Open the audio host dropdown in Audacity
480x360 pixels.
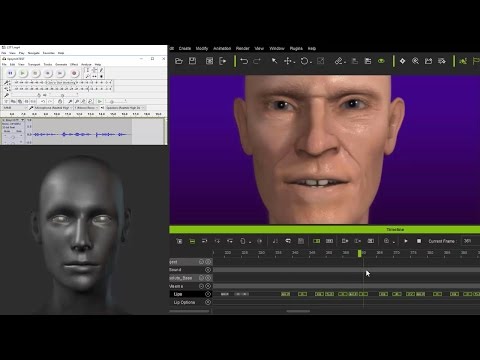pos(14,108)
